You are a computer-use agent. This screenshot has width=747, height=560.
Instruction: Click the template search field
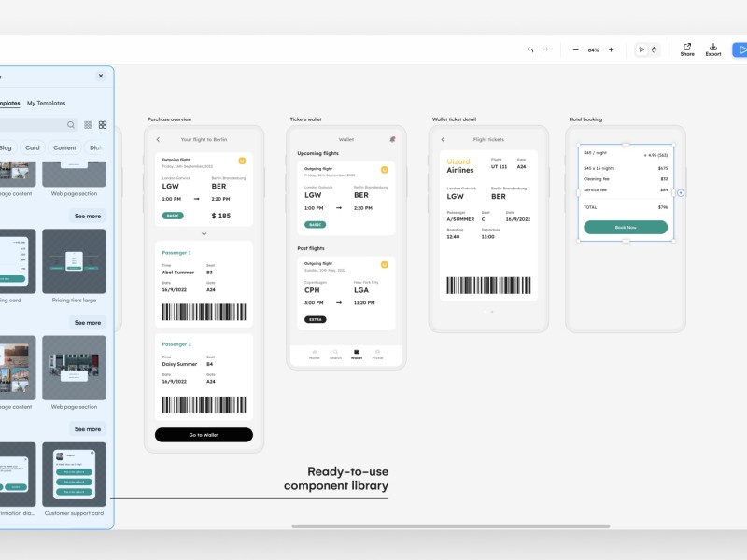[38, 125]
